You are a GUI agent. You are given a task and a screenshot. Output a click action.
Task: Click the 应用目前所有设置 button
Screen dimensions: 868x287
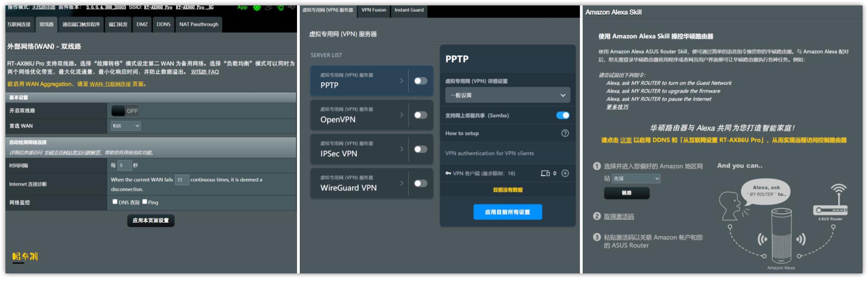508,212
